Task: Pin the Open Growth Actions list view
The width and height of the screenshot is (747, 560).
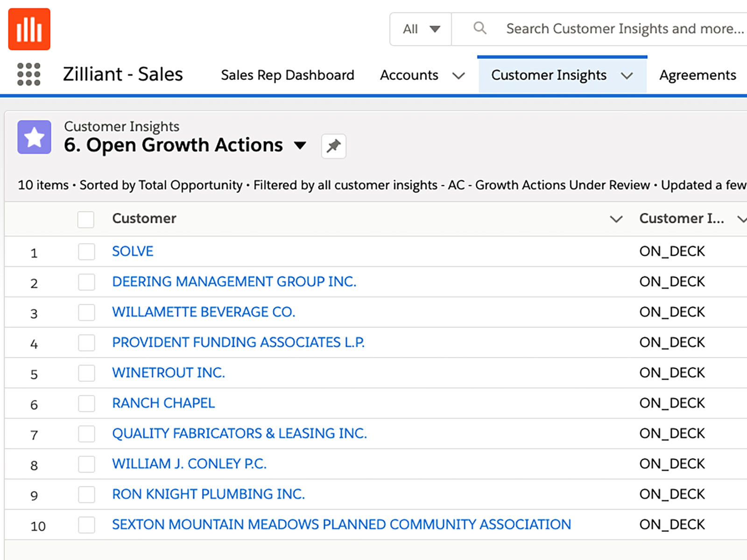Action: 333,146
